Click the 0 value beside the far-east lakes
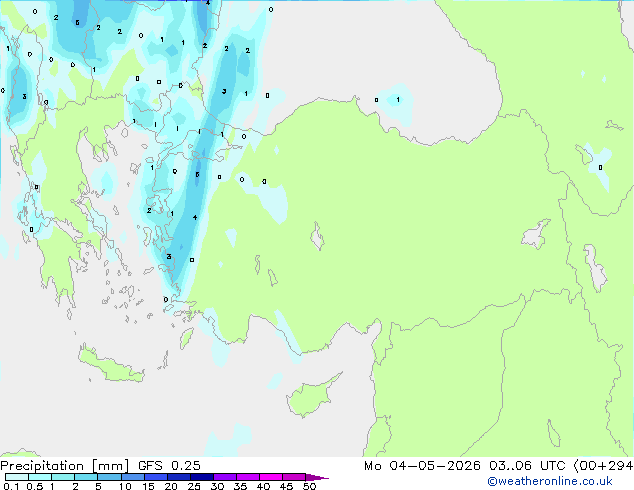634x490 pixels. pos(600,167)
